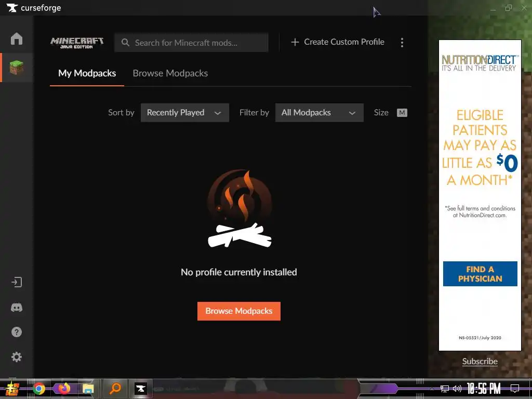Click the login arrow icon in sidebar
This screenshot has height=399, width=532.
16,282
